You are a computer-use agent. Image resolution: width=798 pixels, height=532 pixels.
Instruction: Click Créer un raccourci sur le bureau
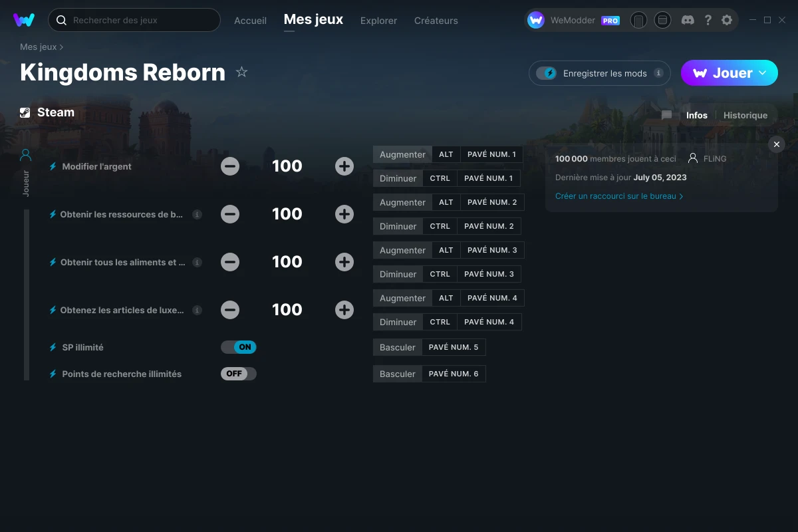point(619,196)
